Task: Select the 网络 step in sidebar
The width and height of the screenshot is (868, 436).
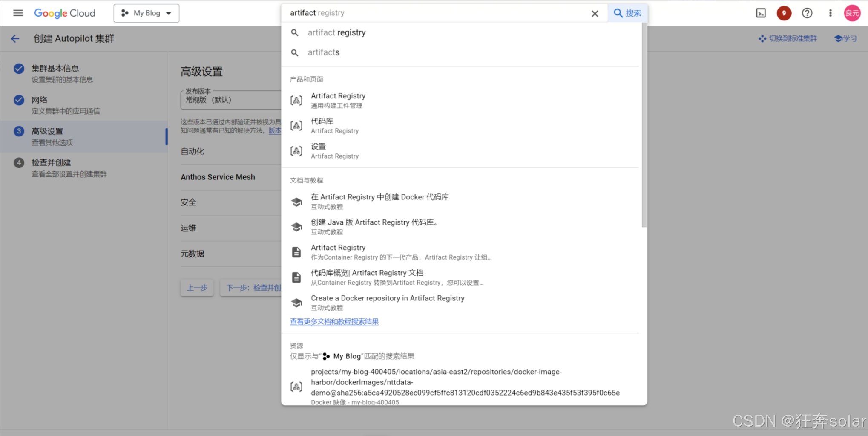Action: [84, 105]
